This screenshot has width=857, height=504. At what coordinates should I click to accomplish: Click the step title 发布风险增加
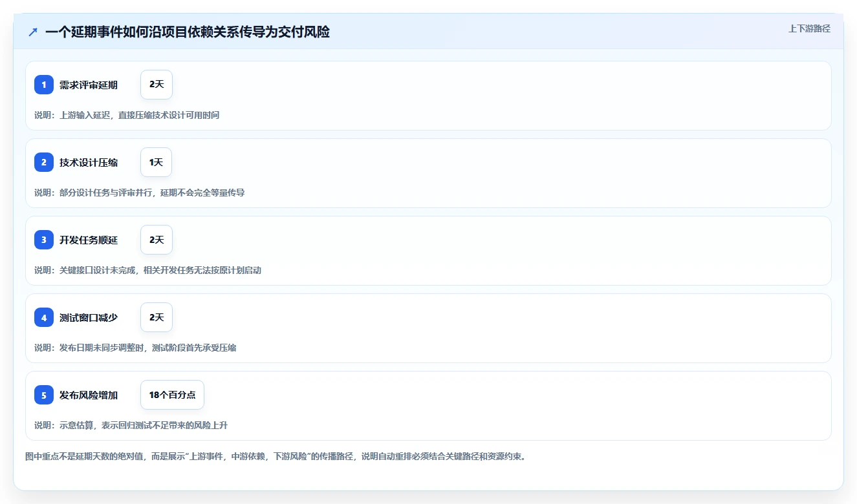(x=89, y=395)
